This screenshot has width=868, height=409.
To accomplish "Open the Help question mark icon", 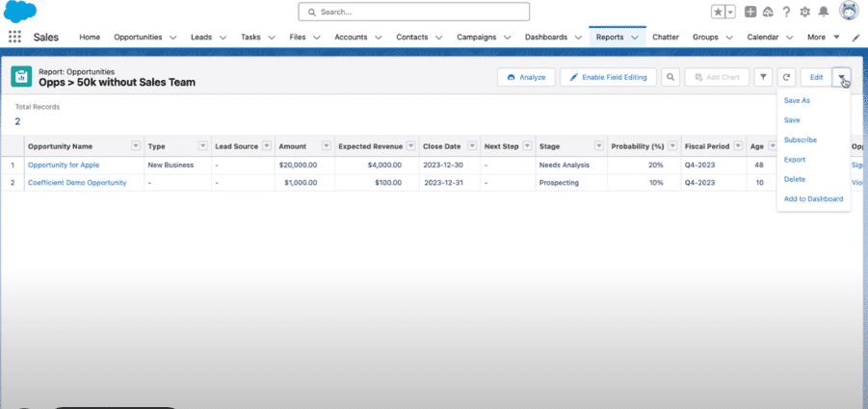I will pyautogui.click(x=786, y=12).
